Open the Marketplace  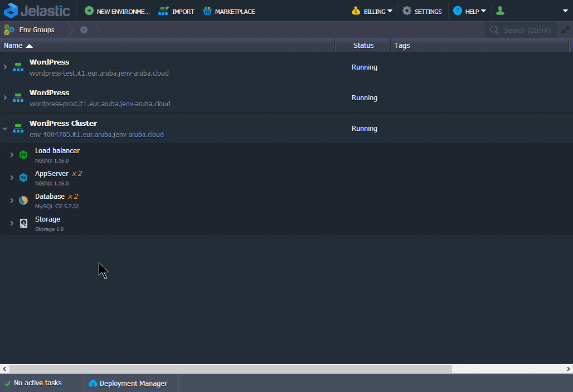click(229, 11)
